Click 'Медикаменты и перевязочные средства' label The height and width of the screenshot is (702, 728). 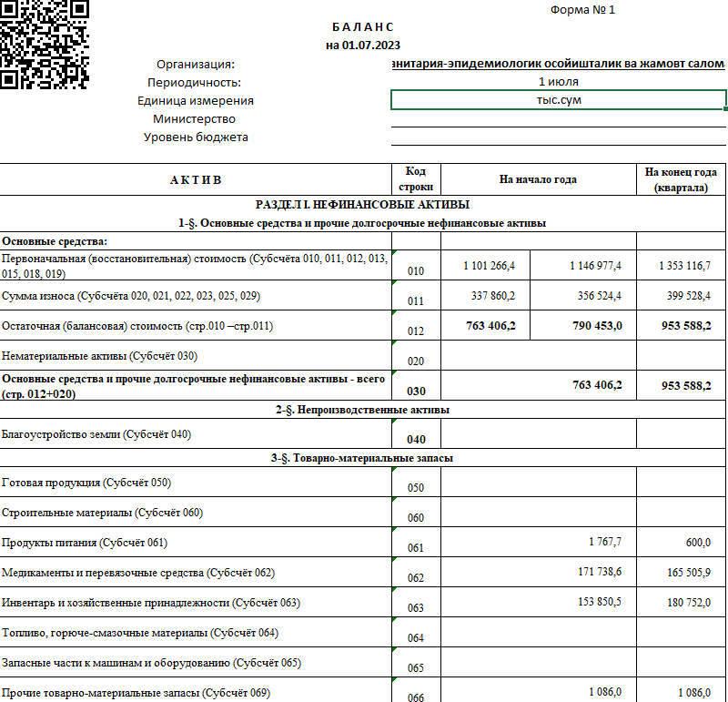(138, 573)
